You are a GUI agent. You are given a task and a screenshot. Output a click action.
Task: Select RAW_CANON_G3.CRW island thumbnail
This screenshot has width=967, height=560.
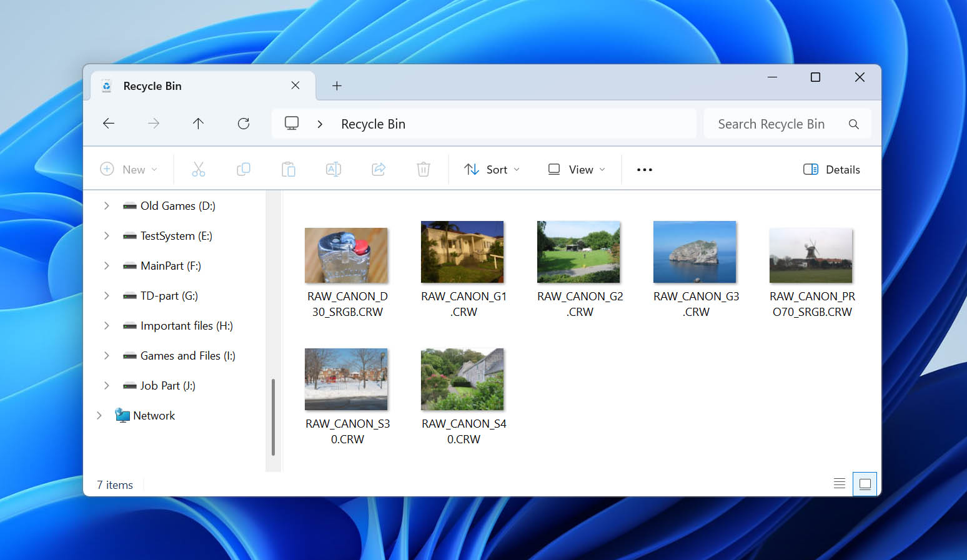[695, 252]
